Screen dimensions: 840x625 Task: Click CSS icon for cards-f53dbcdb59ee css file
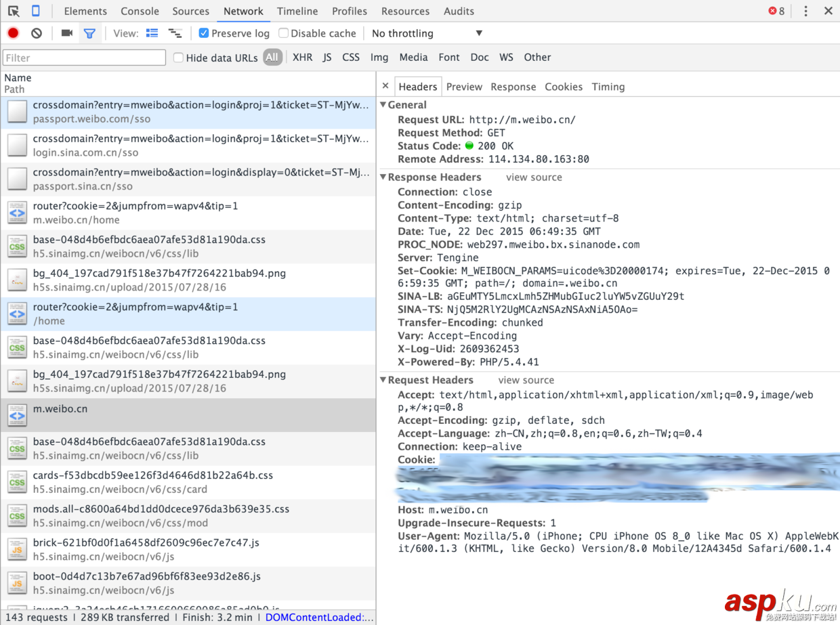point(17,482)
